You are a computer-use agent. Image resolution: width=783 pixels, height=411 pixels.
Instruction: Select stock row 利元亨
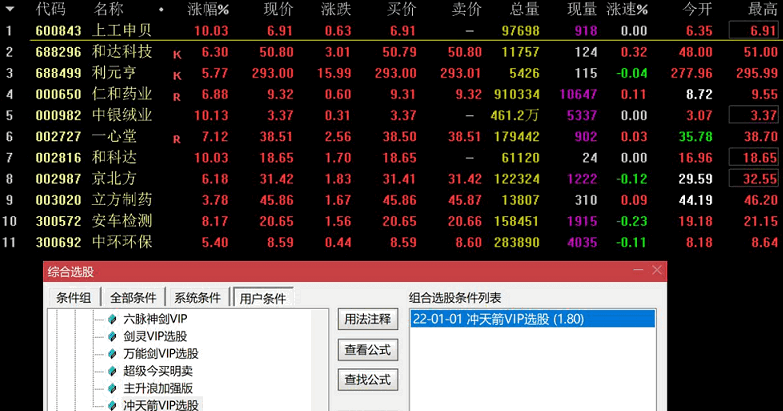coord(392,73)
